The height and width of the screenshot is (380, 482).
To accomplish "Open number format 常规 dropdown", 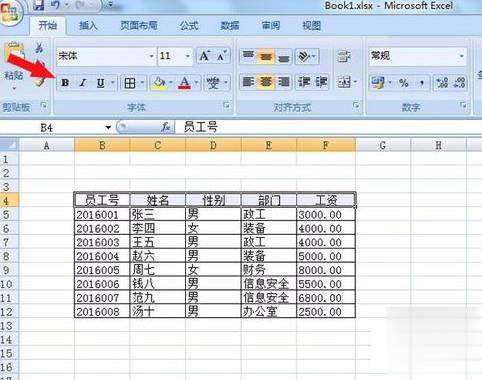I will tap(462, 56).
